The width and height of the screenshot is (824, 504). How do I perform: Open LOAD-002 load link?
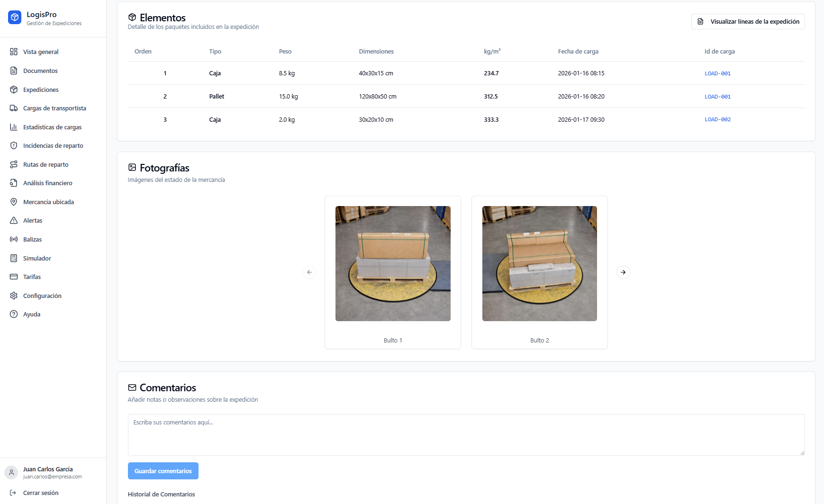pyautogui.click(x=717, y=120)
